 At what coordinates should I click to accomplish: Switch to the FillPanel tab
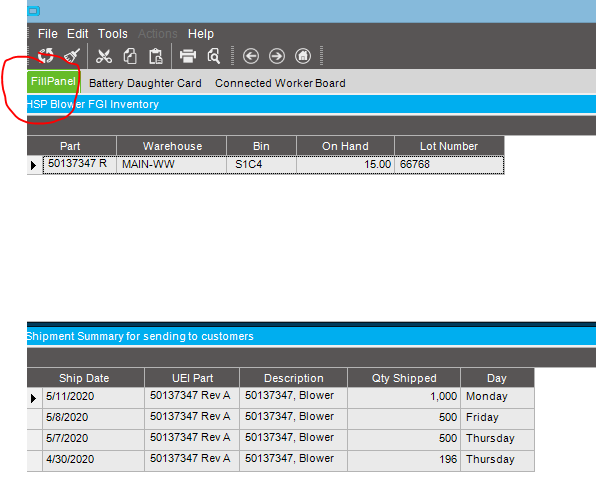pos(53,81)
